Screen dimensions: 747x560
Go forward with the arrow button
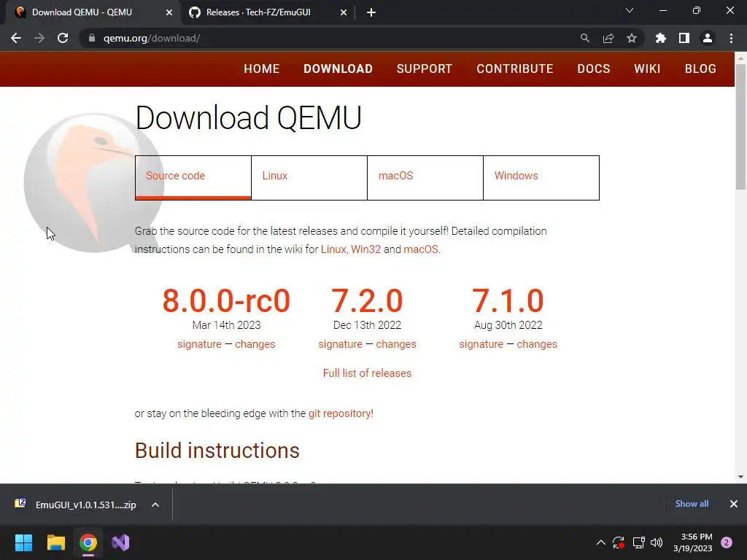pyautogui.click(x=39, y=38)
